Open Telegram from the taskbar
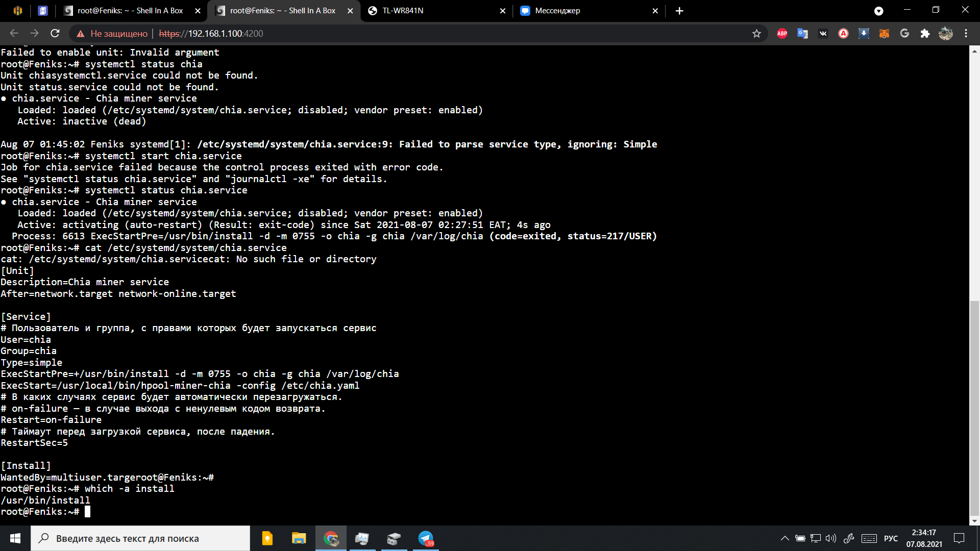Image resolution: width=980 pixels, height=551 pixels. (425, 538)
